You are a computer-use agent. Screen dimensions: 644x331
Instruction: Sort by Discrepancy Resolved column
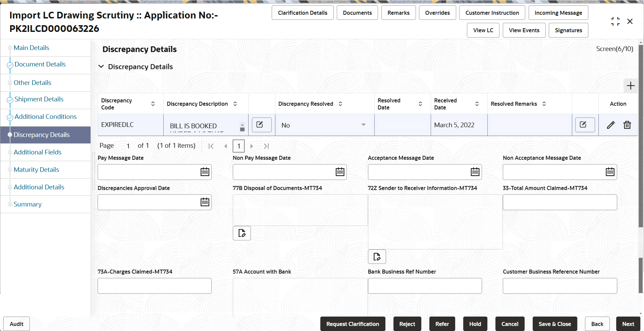point(340,104)
